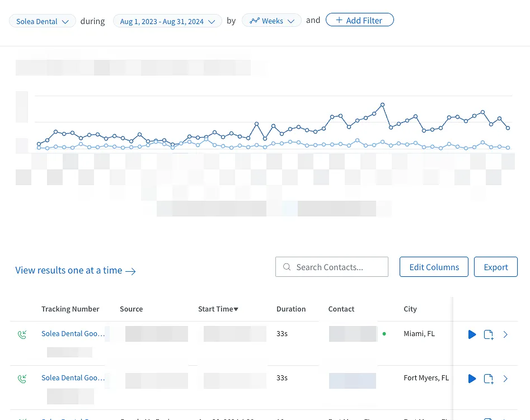This screenshot has width=530, height=420.
Task: Click the inbound call icon in the second row
Action: pyautogui.click(x=22, y=379)
